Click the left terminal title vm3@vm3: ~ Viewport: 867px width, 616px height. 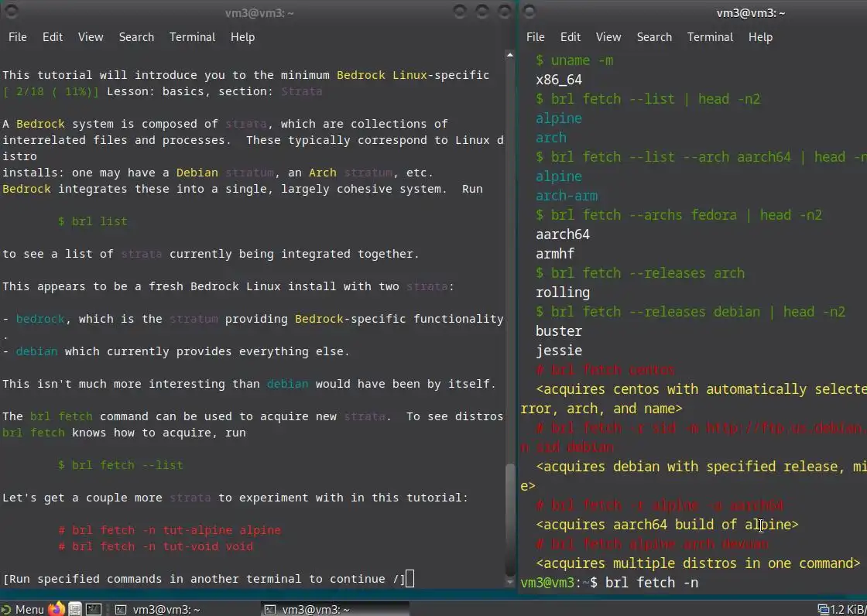click(x=259, y=12)
